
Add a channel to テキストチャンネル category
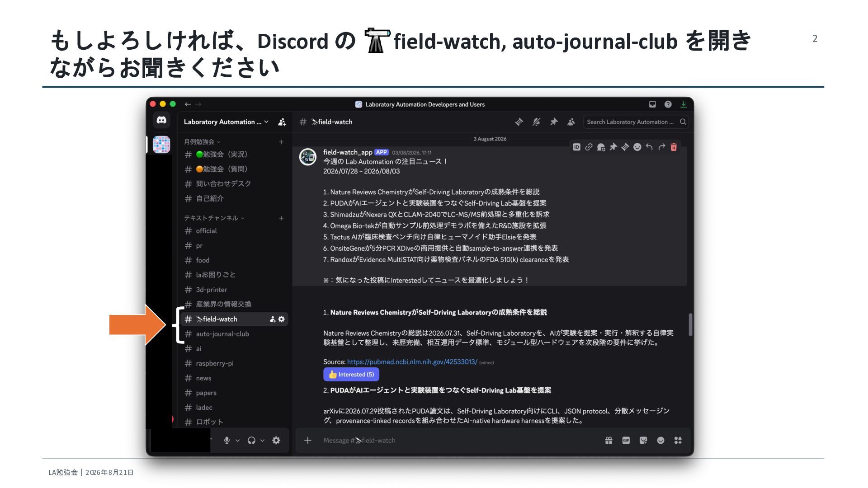pos(281,218)
